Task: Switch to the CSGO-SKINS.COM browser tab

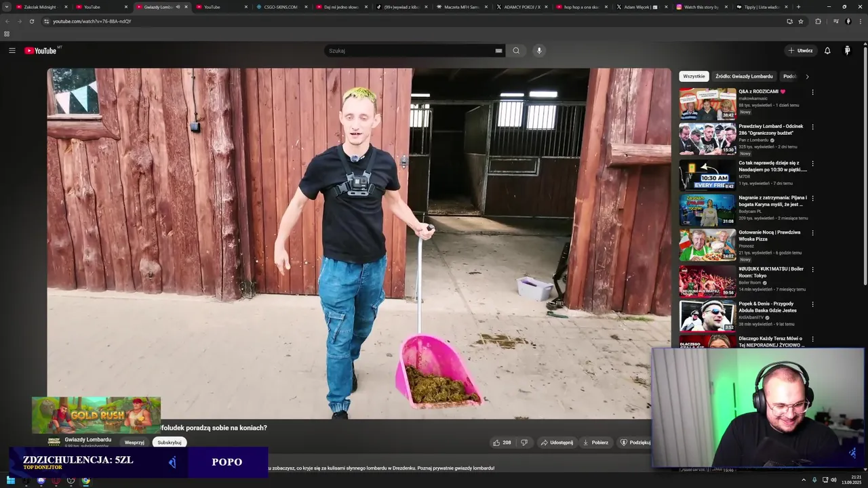Action: coord(281,7)
